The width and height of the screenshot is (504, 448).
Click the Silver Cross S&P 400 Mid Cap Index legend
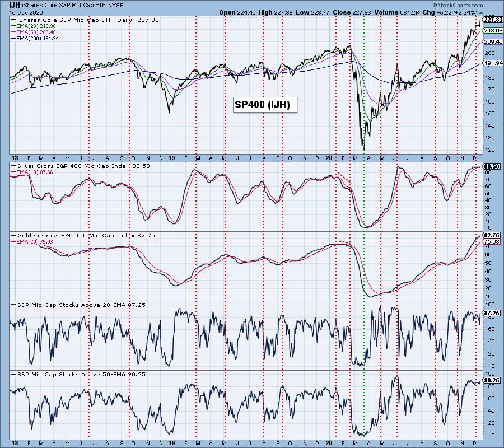[x=80, y=166]
